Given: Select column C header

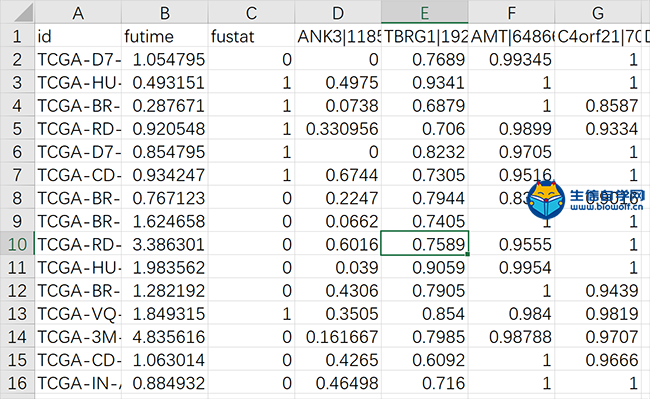Looking at the screenshot, I should [x=251, y=12].
